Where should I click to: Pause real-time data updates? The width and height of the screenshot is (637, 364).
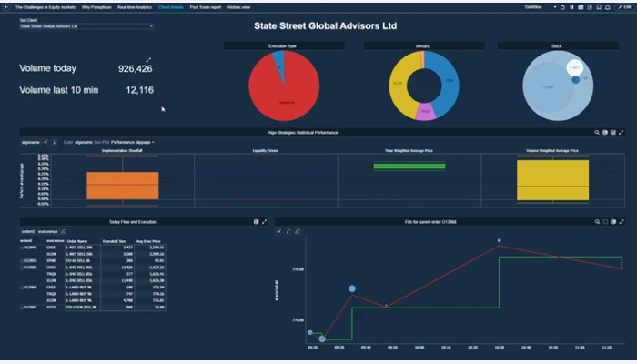[571, 7]
